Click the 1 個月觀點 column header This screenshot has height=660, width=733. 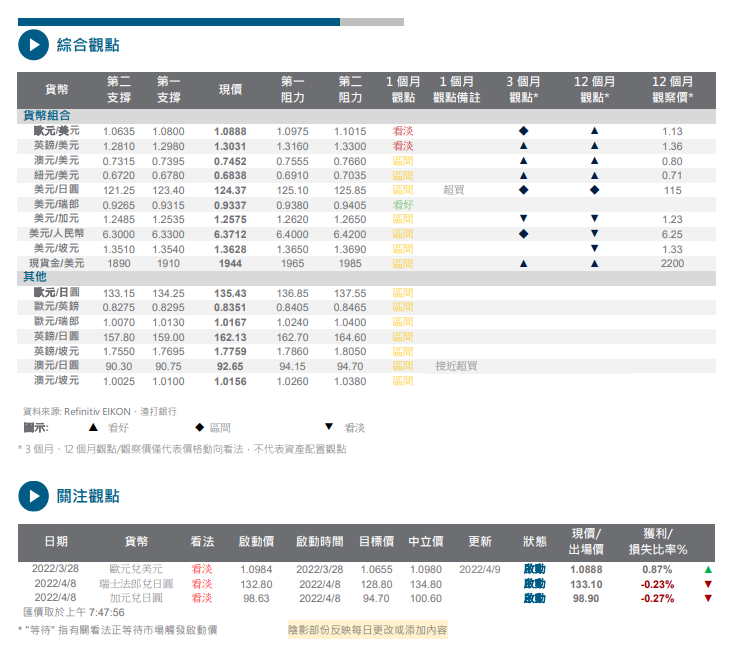click(403, 89)
